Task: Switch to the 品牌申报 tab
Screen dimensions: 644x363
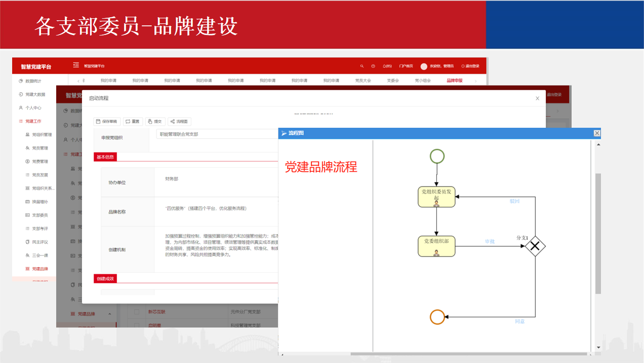Action: tap(454, 81)
